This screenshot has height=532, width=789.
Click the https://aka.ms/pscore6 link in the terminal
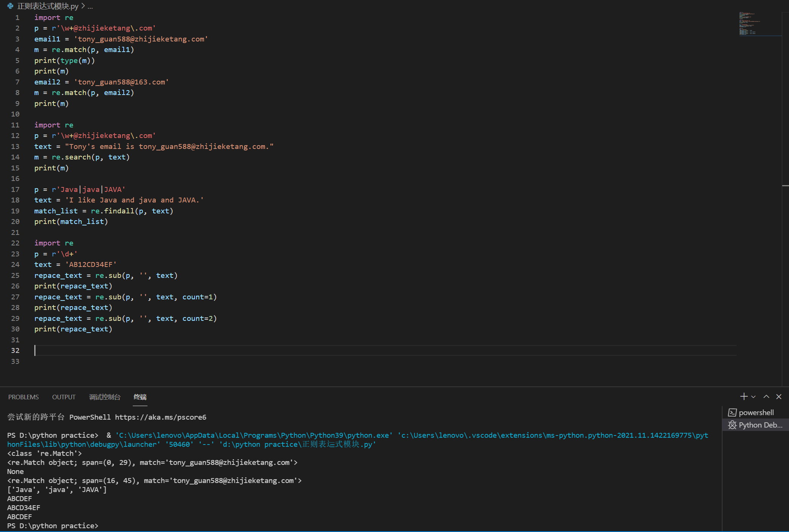160,417
